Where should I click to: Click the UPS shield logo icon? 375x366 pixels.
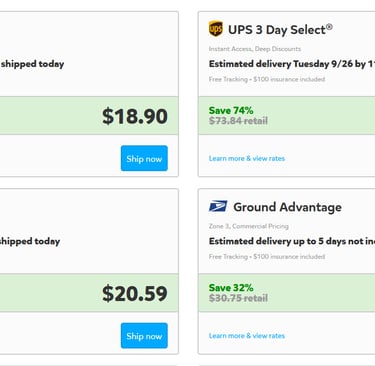pyautogui.click(x=216, y=29)
